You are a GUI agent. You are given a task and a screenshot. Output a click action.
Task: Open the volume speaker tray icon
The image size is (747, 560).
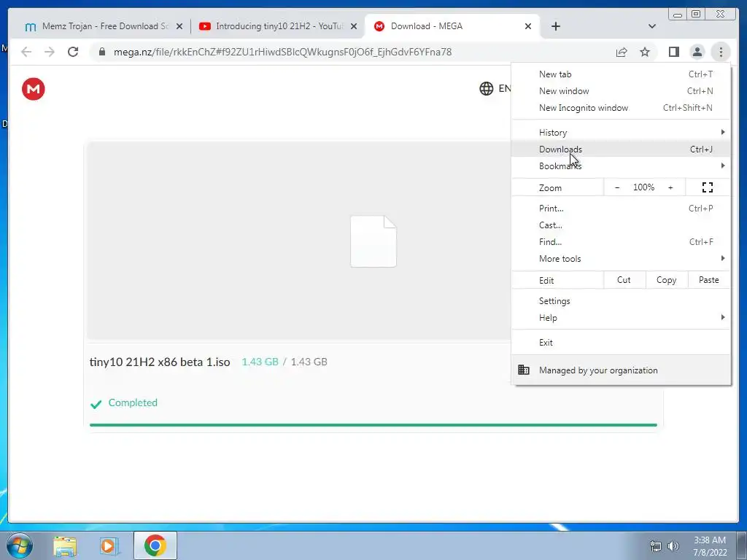(673, 546)
